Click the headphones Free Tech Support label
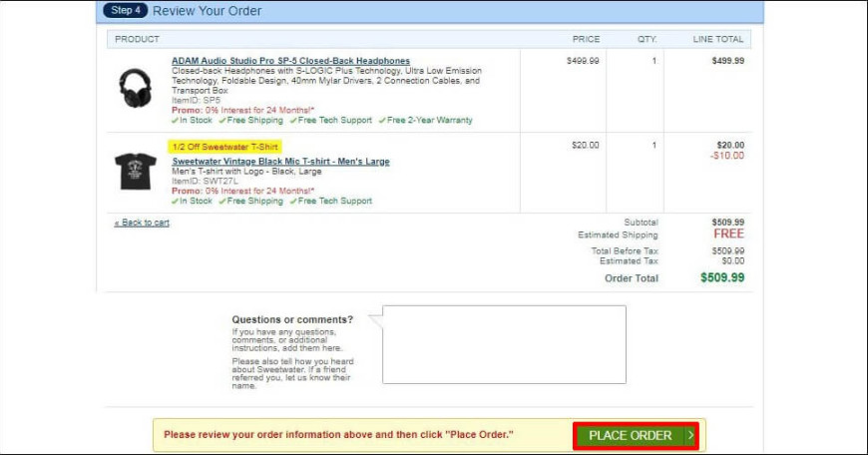This screenshot has height=455, width=868. (331, 120)
